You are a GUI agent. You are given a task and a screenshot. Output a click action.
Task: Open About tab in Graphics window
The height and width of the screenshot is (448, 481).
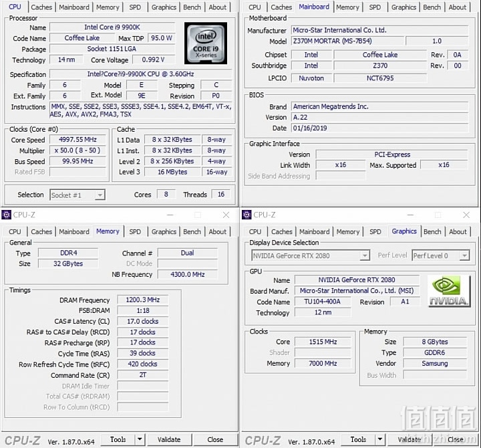tap(458, 231)
